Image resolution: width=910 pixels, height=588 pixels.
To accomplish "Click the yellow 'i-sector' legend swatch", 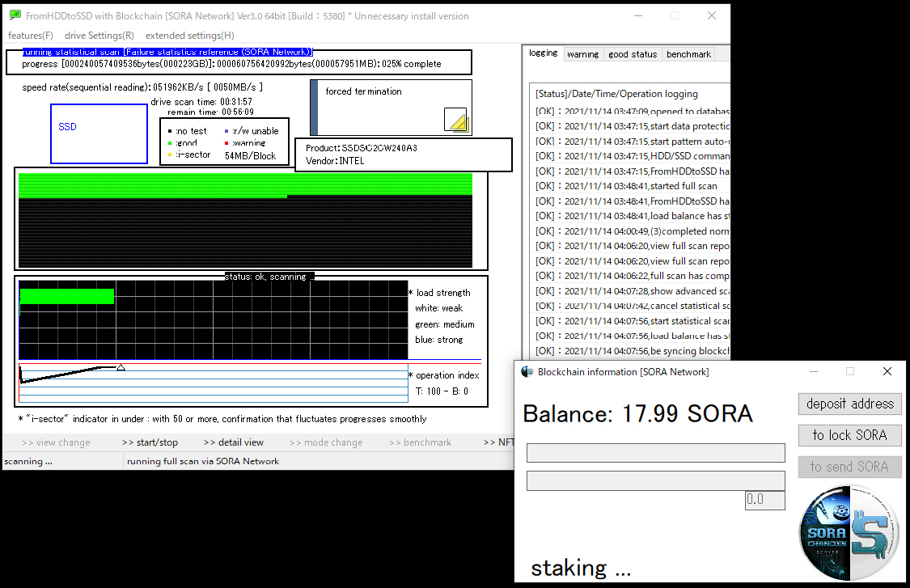I will click(170, 155).
